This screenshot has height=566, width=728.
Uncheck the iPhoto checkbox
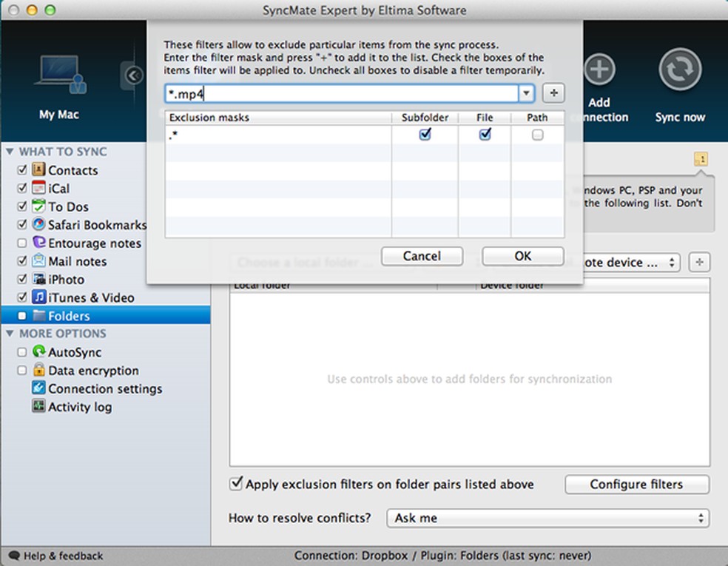coord(21,279)
